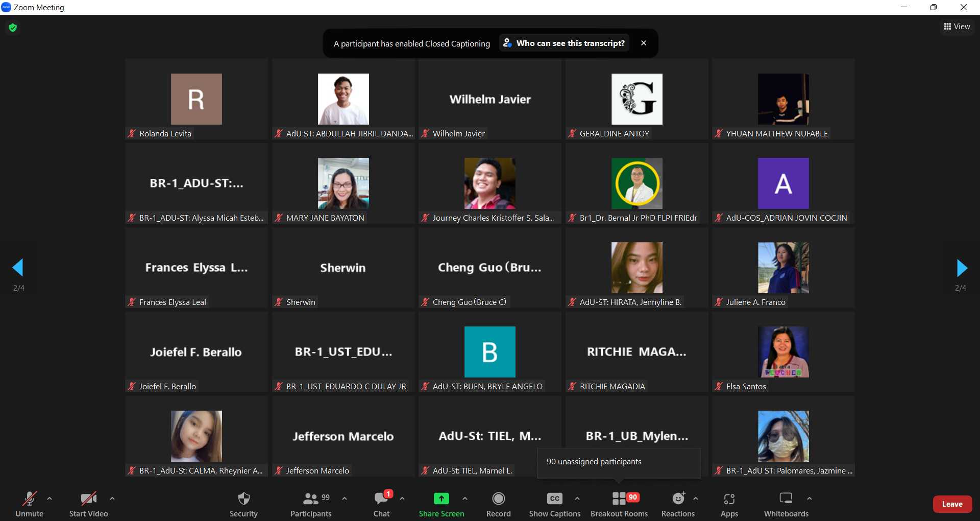Image resolution: width=980 pixels, height=521 pixels.
Task: Open the Whiteboards tool
Action: click(786, 499)
